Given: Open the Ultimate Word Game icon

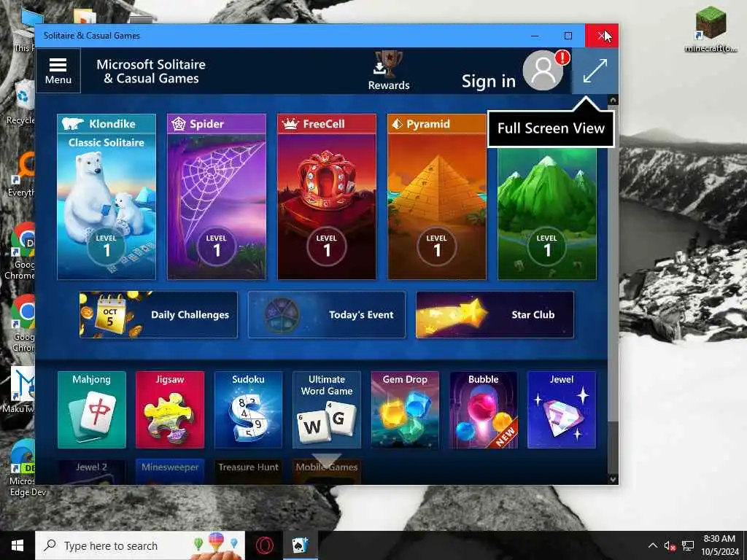Looking at the screenshot, I should click(326, 410).
